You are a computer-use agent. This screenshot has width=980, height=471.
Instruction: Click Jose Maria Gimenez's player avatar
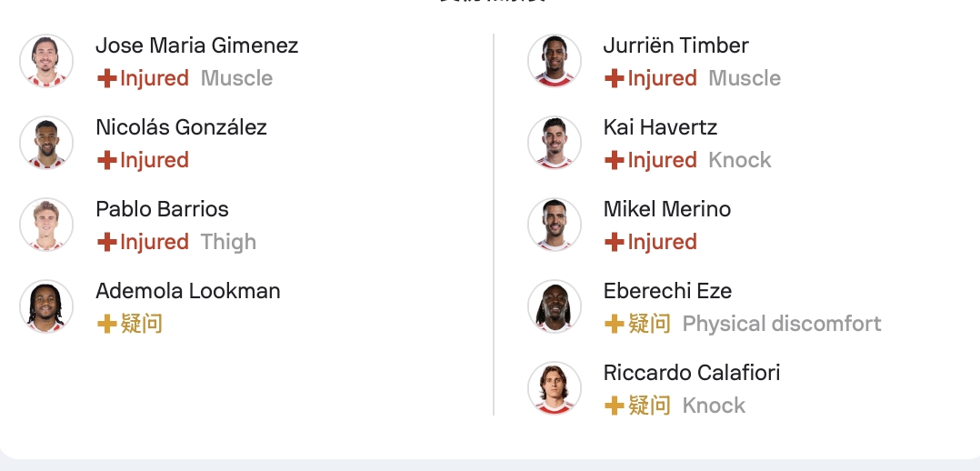46,61
